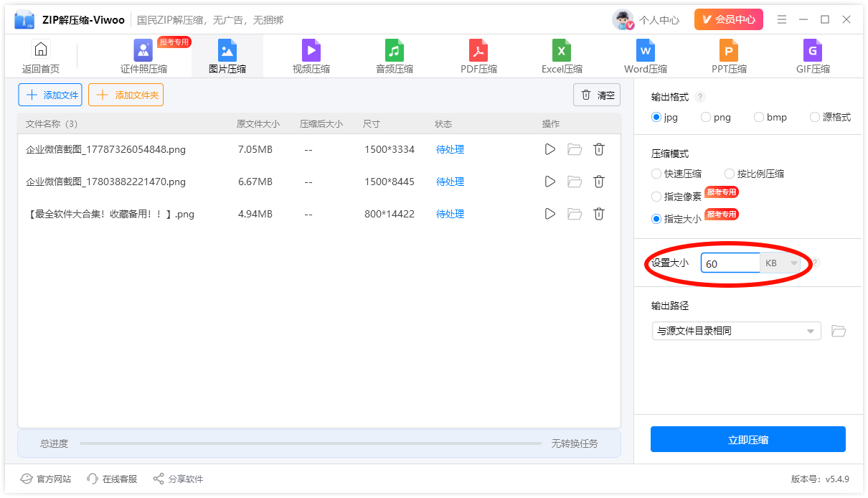Select png output format
Screen dimensions: 868x498
716,117
